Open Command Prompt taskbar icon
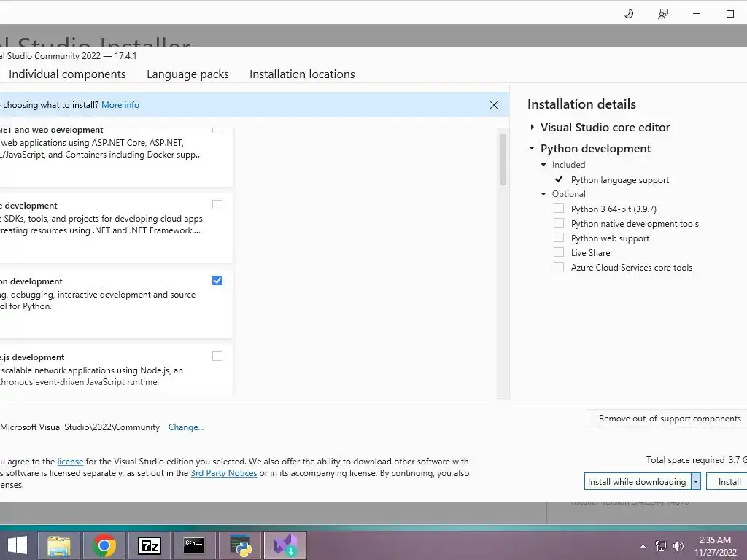The height and width of the screenshot is (560, 747). pyautogui.click(x=194, y=545)
